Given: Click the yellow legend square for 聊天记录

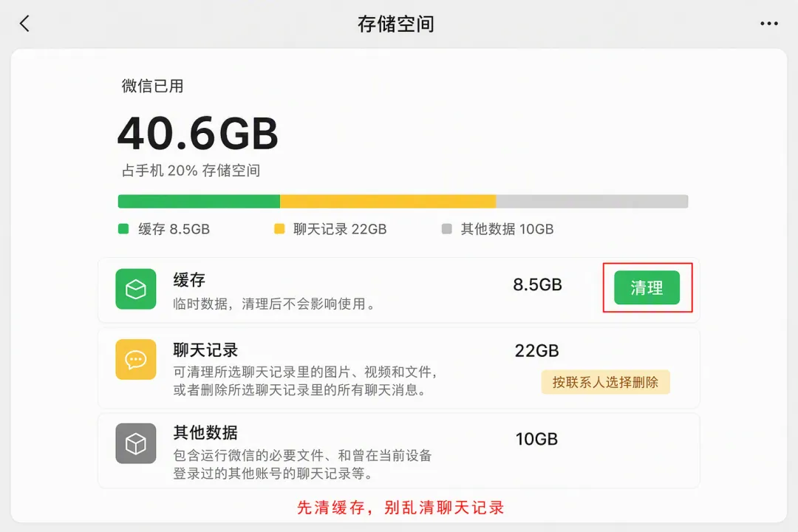Looking at the screenshot, I should [x=279, y=228].
